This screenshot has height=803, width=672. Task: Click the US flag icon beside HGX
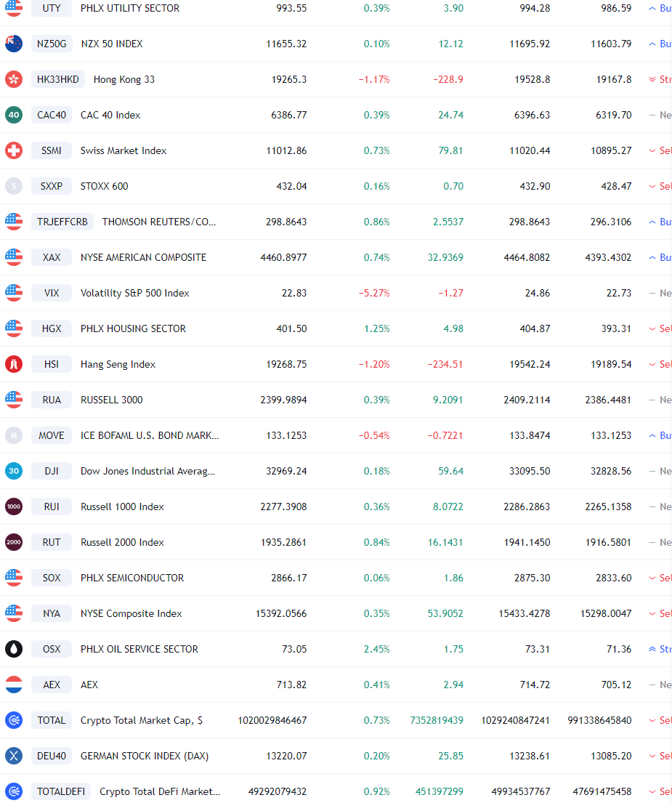(14, 328)
